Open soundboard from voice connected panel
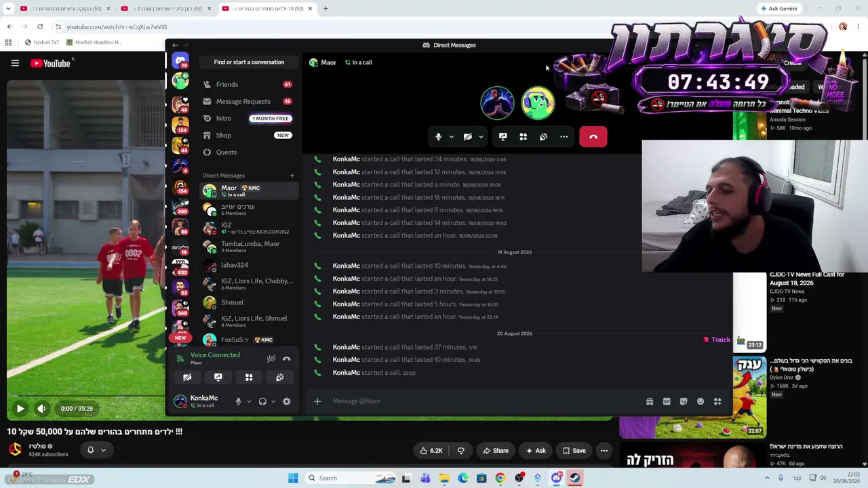 pyautogui.click(x=280, y=378)
